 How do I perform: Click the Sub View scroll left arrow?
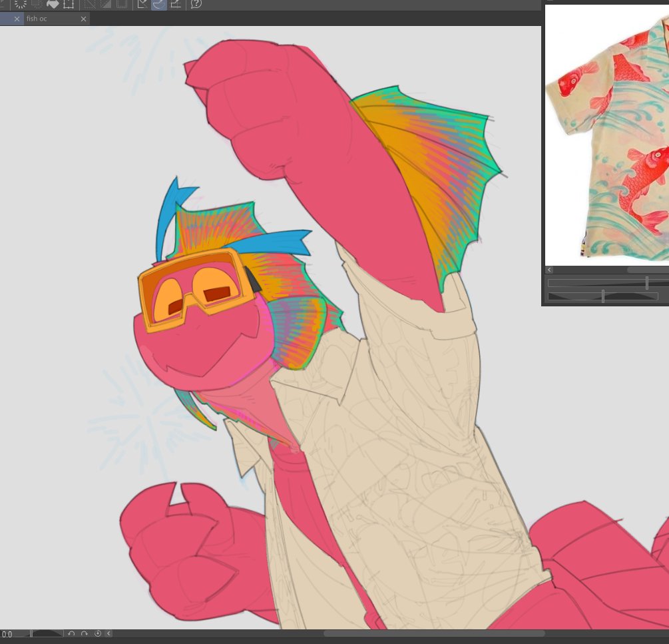pyautogui.click(x=550, y=270)
